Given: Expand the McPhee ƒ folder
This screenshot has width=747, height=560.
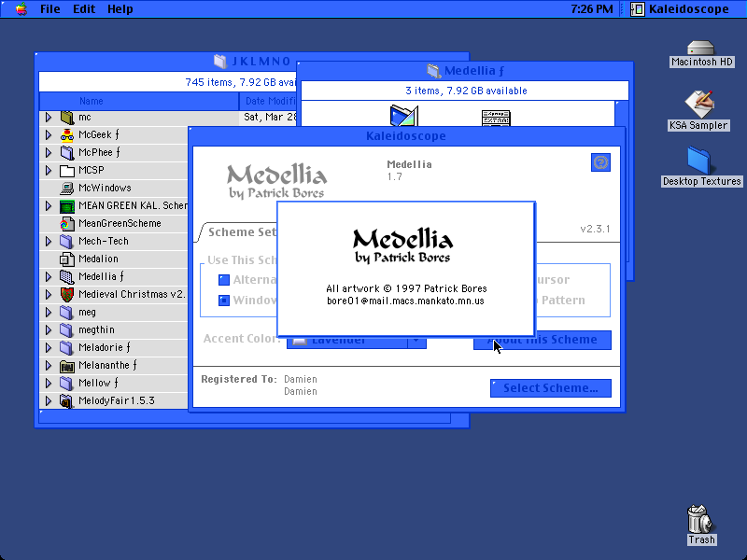Looking at the screenshot, I should tap(49, 152).
